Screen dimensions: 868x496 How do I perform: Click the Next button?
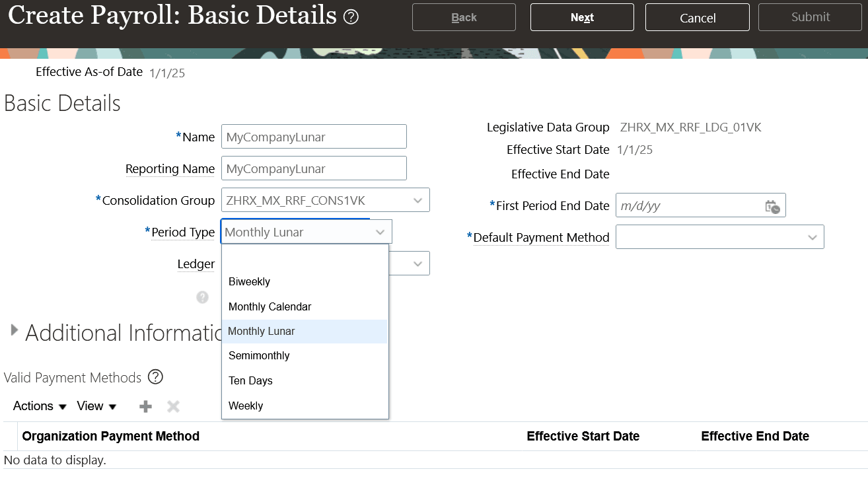click(x=581, y=17)
